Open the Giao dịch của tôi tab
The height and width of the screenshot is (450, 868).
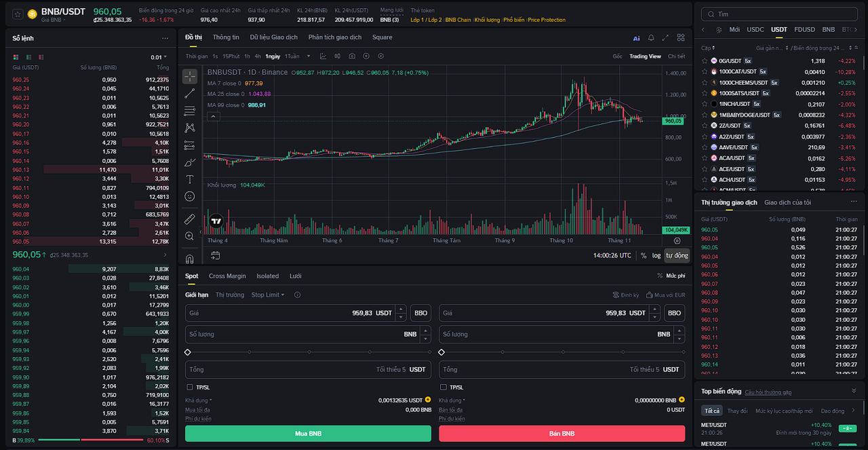tap(787, 202)
